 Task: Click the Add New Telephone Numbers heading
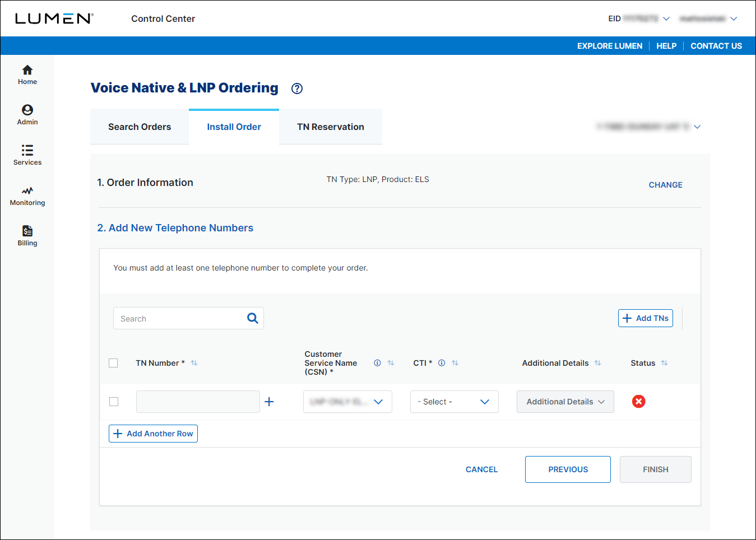click(x=175, y=228)
